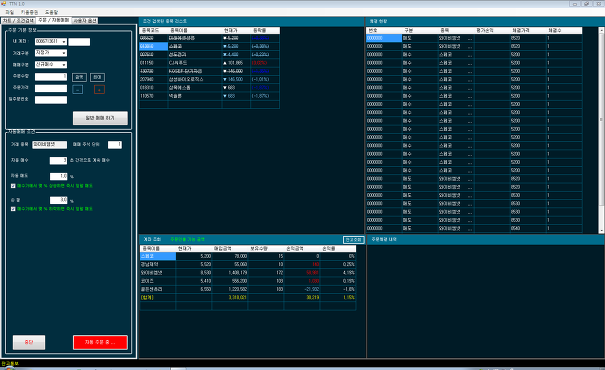Click the highlighted 0000000 cell in executions list
Viewport: 605px width, 370px height.
pyautogui.click(x=384, y=38)
